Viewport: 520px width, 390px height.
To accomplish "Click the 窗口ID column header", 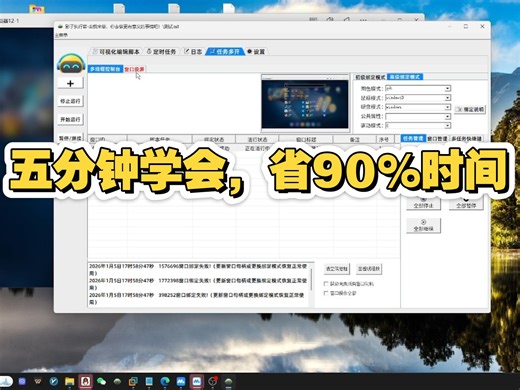I will pyautogui.click(x=107, y=139).
